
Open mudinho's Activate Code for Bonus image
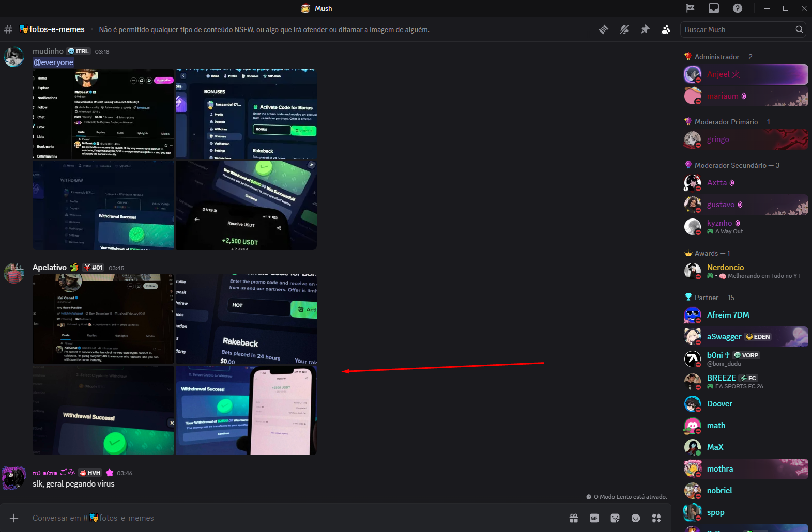click(x=246, y=114)
